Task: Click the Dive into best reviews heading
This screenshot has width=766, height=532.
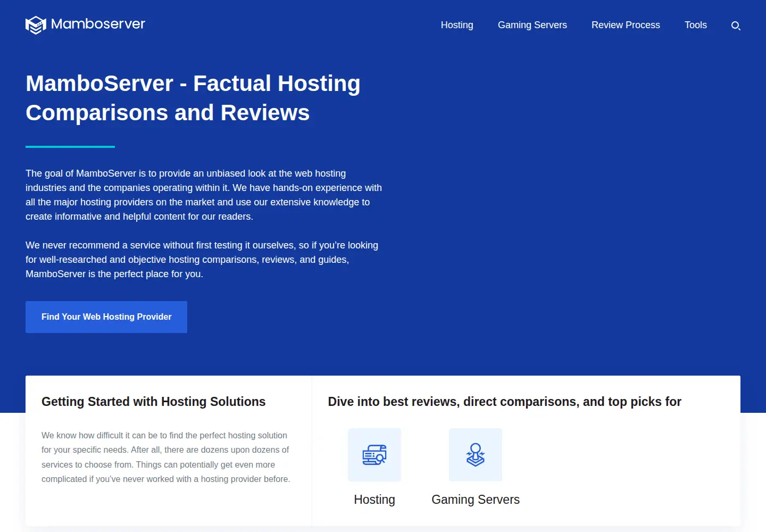Action: tap(504, 402)
